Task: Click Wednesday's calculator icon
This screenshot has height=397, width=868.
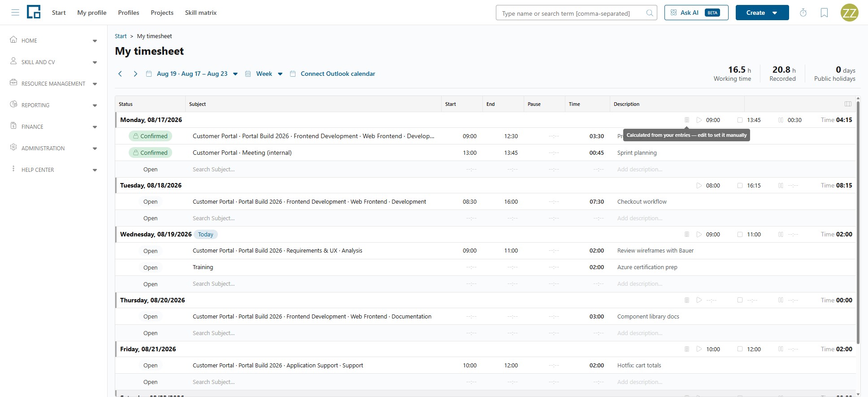Action: point(686,234)
